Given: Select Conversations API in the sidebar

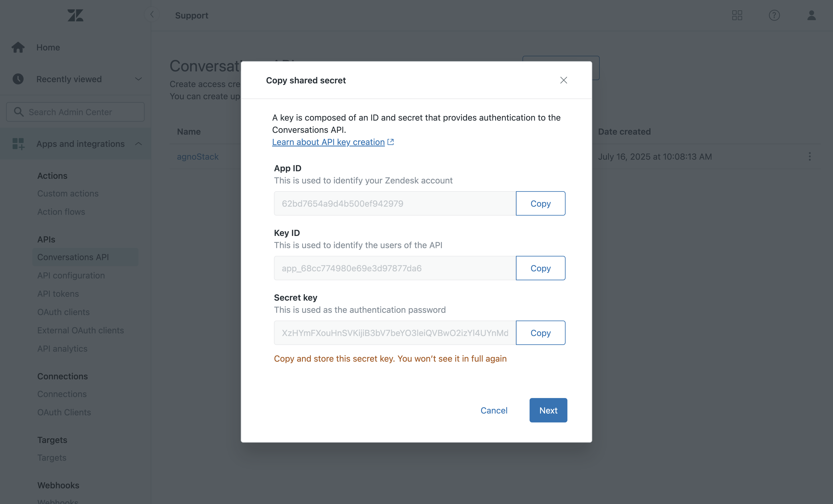Looking at the screenshot, I should (73, 257).
